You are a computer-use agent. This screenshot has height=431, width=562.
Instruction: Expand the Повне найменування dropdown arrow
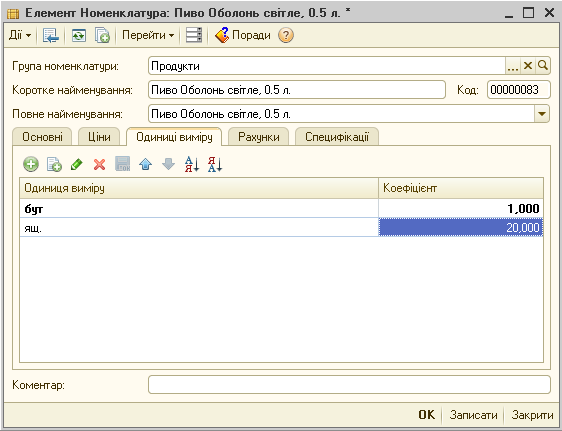[542, 114]
